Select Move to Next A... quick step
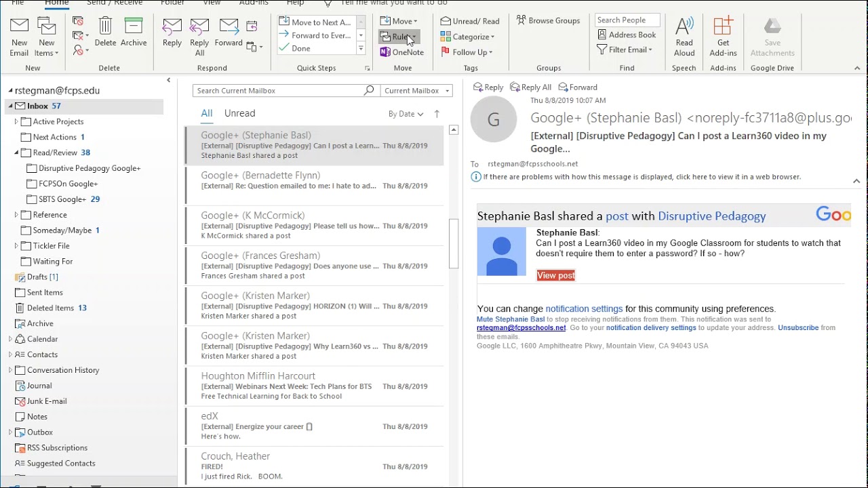Image resolution: width=868 pixels, height=488 pixels. pos(317,22)
